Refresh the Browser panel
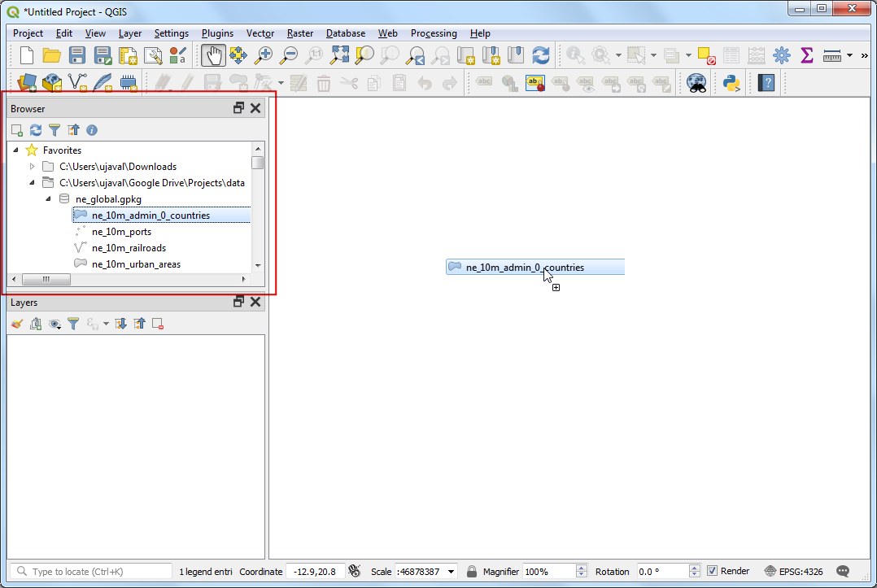This screenshot has width=877, height=588. pyautogui.click(x=35, y=130)
